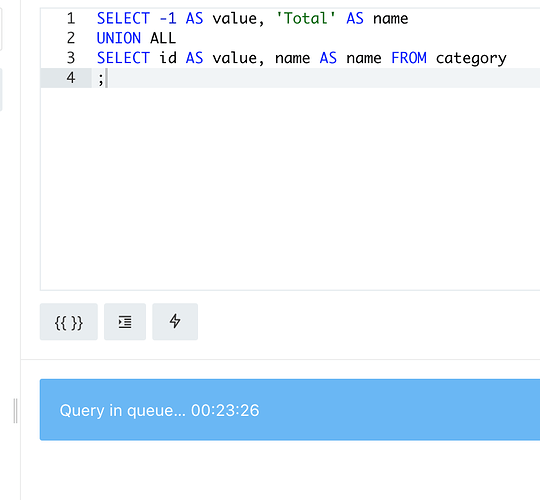Click line number 3 in the gutter
This screenshot has width=540, height=500.
point(71,58)
